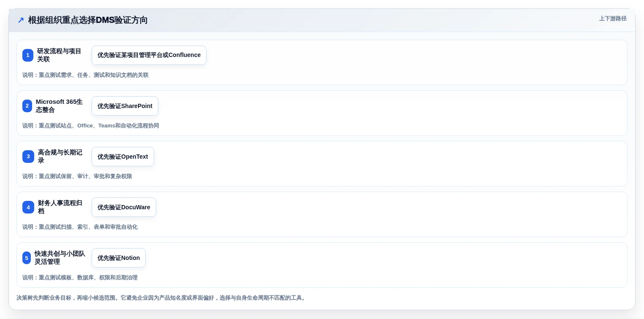Click description 重点测试保留、审计、审批和复杂权限
The image size is (644, 319).
[x=85, y=176]
